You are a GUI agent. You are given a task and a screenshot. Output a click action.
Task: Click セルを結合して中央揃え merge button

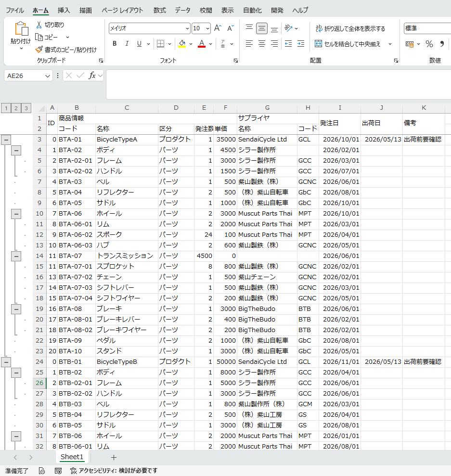pos(348,44)
